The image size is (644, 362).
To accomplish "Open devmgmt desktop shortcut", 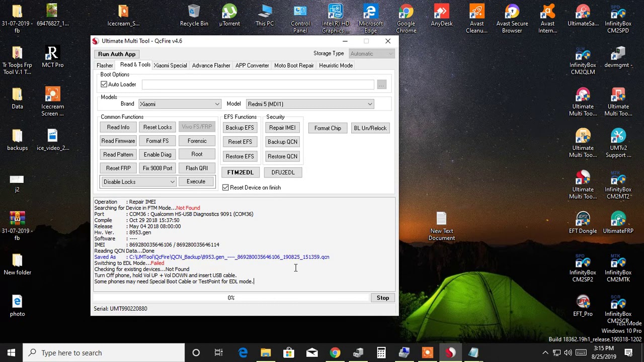I will (618, 57).
